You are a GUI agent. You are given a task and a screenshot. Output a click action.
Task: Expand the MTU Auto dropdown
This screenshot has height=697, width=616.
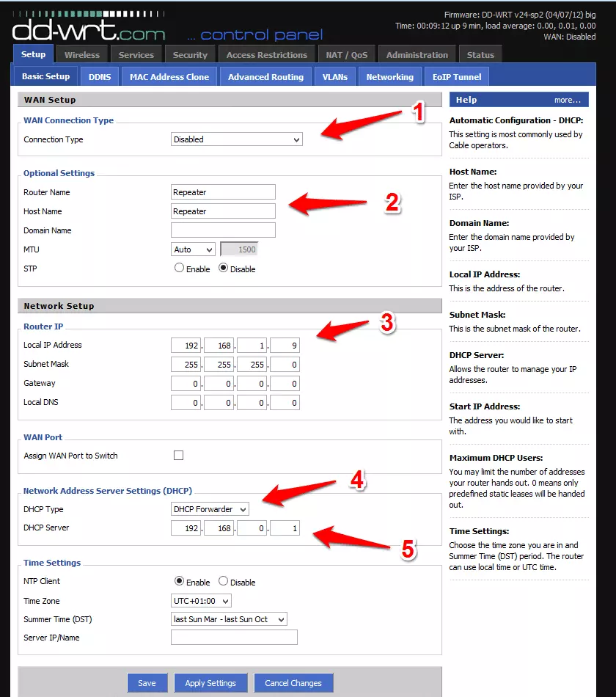tap(193, 249)
